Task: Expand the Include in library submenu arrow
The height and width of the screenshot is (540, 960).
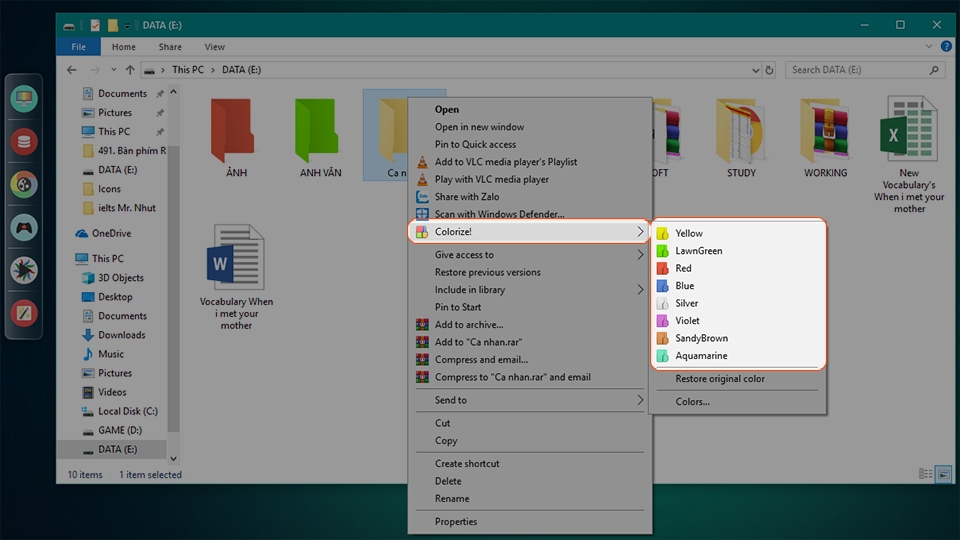Action: coord(640,290)
